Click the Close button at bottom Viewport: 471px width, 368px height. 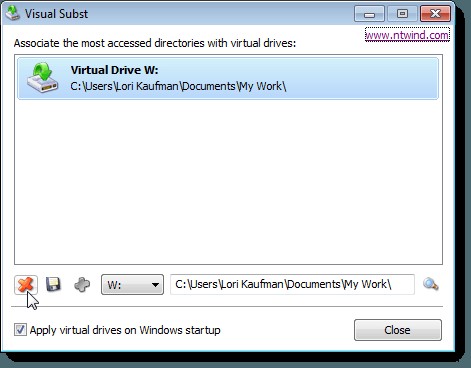(398, 330)
